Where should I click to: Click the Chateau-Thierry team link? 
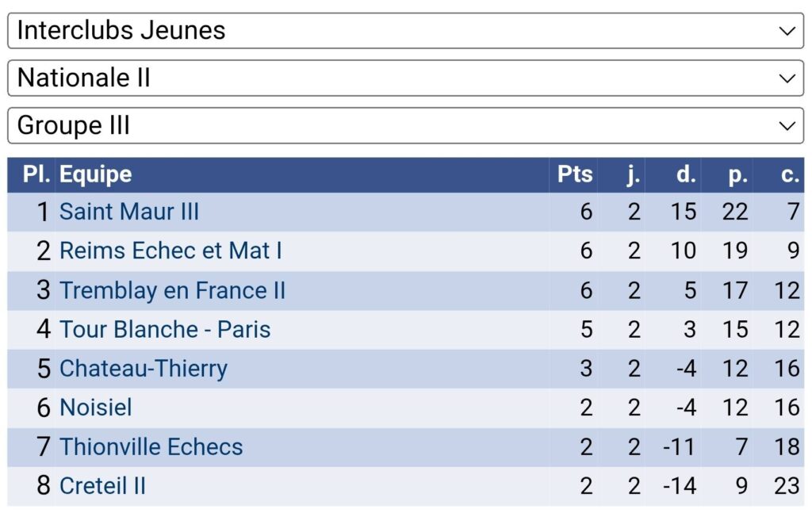click(x=144, y=369)
